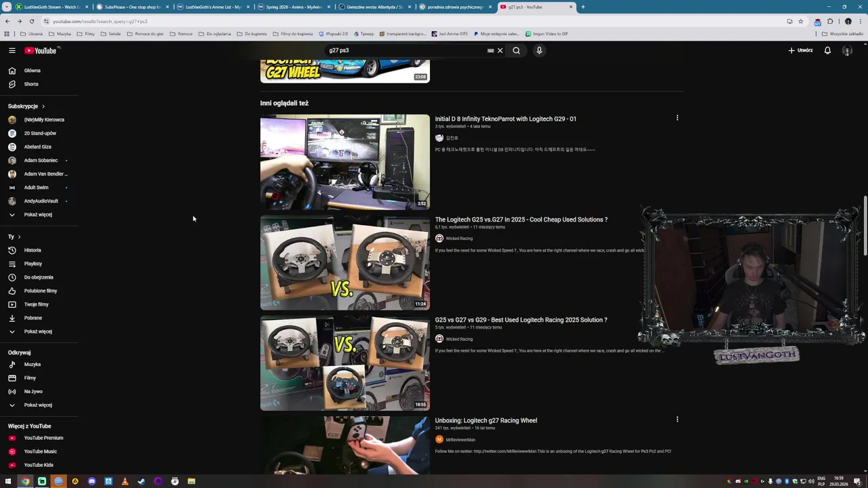Open the Unboxing: Logitech g27 Racing Wheel title
868x488 pixels.
[486, 420]
